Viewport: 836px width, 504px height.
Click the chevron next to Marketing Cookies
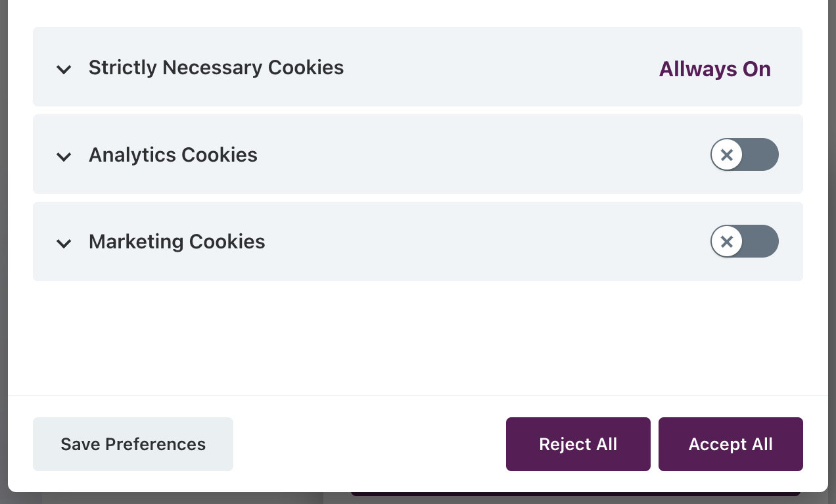point(64,243)
